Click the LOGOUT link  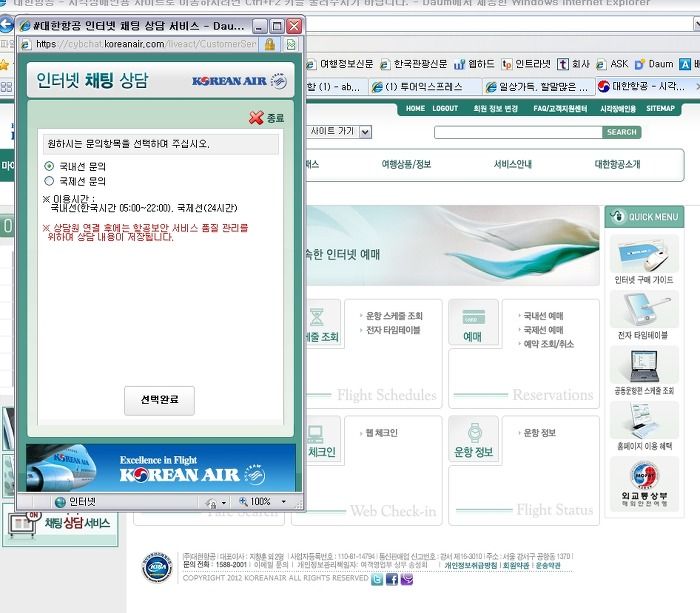(x=445, y=108)
